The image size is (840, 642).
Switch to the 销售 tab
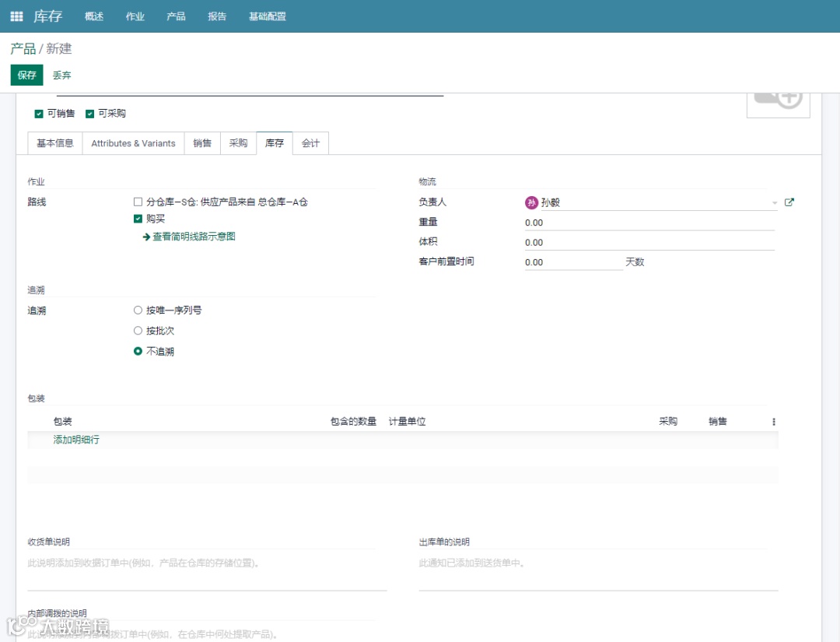click(202, 143)
